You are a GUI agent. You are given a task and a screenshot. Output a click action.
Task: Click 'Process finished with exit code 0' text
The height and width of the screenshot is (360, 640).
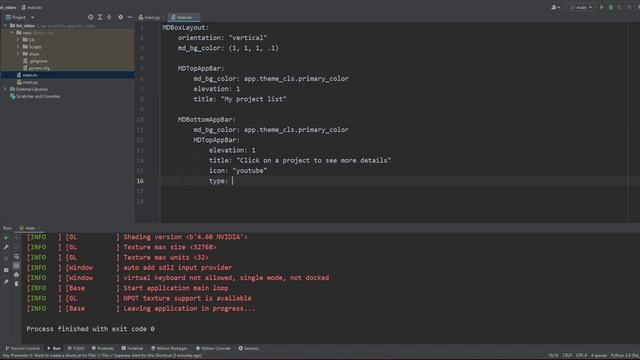tap(90, 329)
